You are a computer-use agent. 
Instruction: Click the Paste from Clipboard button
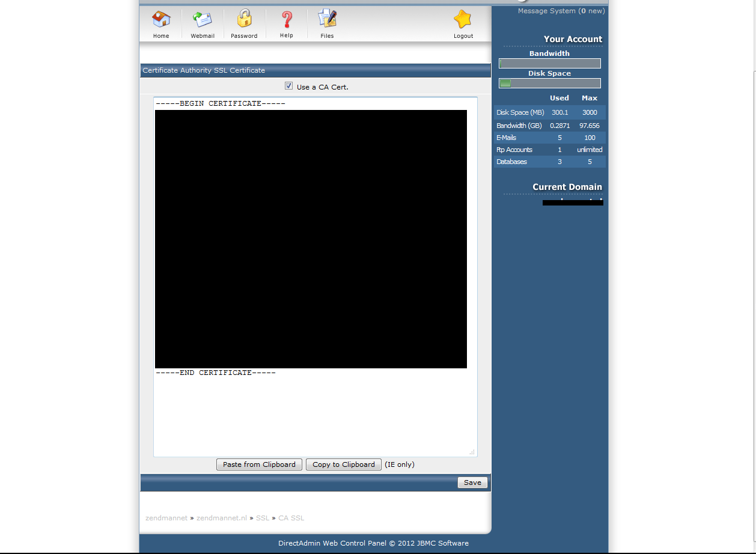tap(259, 464)
